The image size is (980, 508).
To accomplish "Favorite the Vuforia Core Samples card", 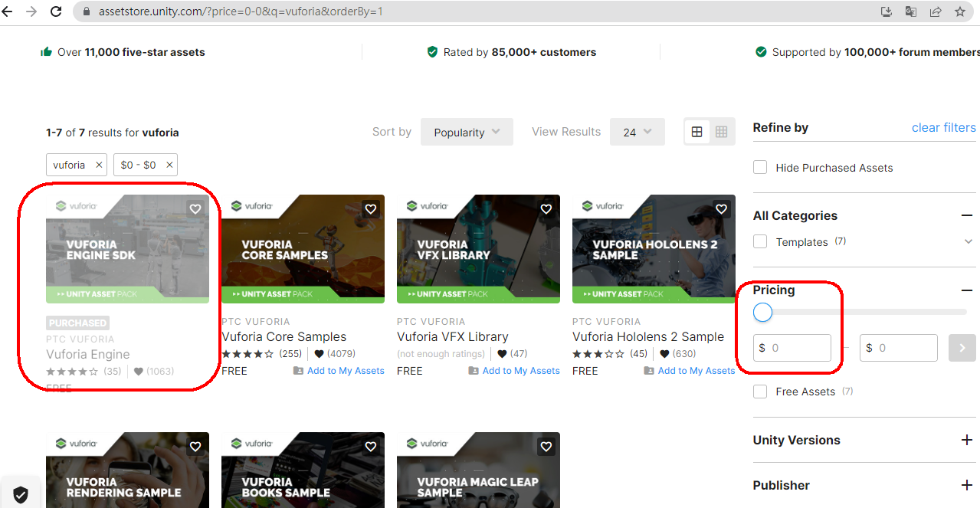I will [x=371, y=208].
